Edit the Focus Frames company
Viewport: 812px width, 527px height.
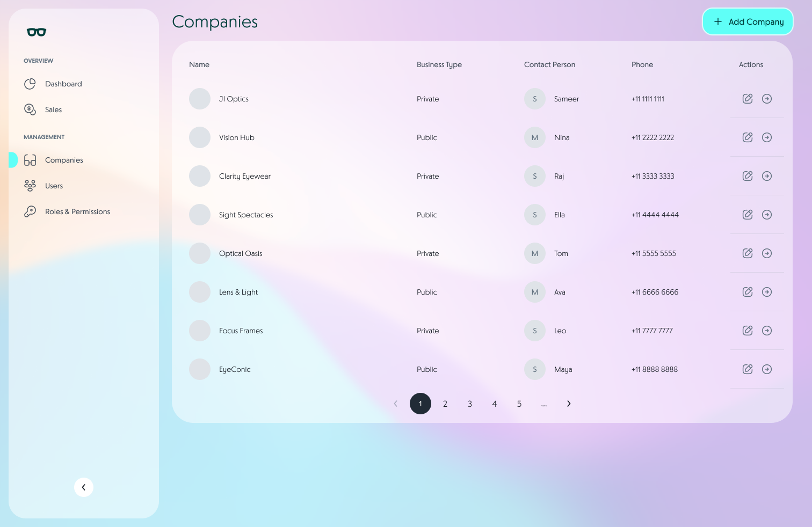(x=748, y=331)
